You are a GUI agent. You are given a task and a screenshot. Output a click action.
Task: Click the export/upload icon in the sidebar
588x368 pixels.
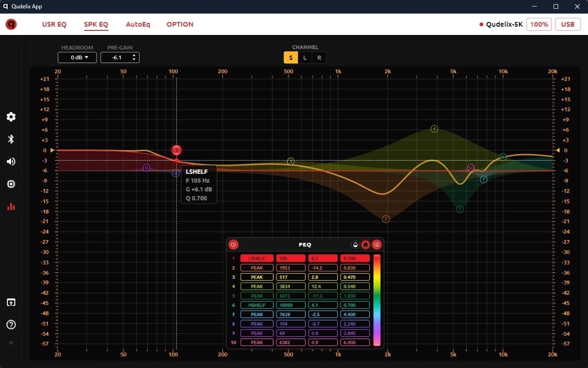point(11,302)
